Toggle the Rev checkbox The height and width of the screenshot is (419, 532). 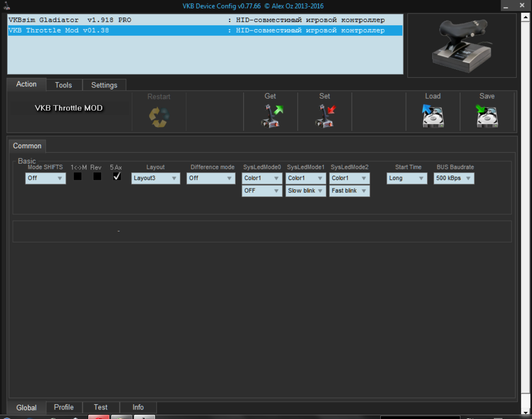click(97, 177)
